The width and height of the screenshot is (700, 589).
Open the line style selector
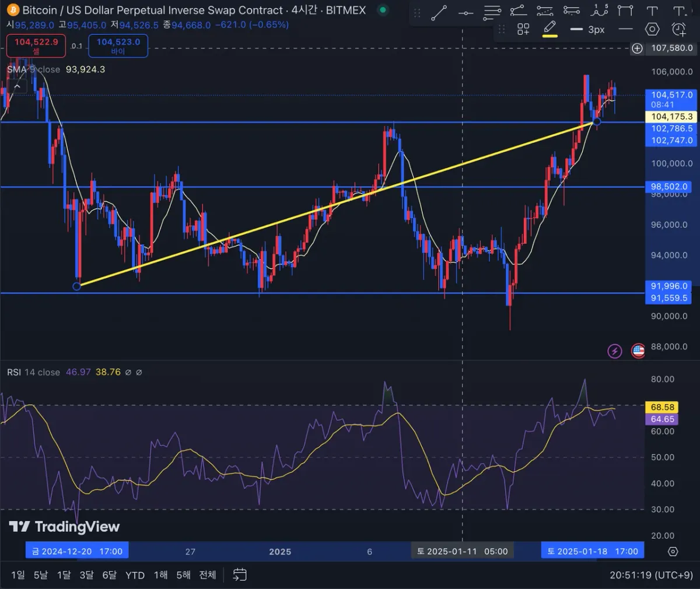coord(625,29)
